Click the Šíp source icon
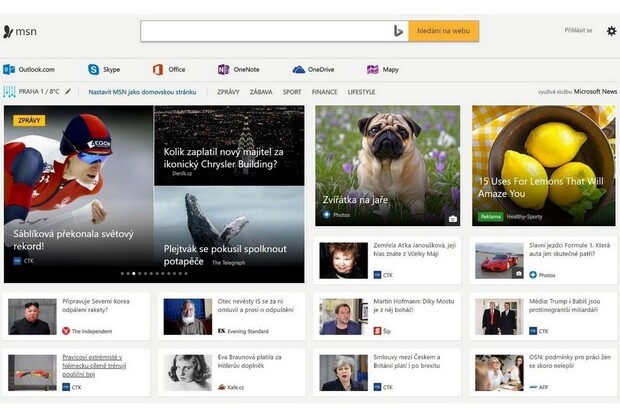This screenshot has height=413, width=620. [x=377, y=331]
